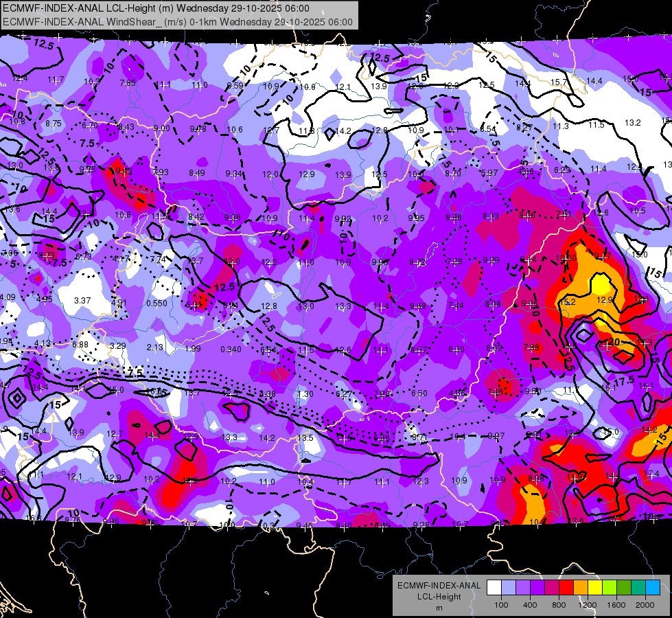
Task: Click the WindShear 0-1km title line
Action: (x=177, y=22)
